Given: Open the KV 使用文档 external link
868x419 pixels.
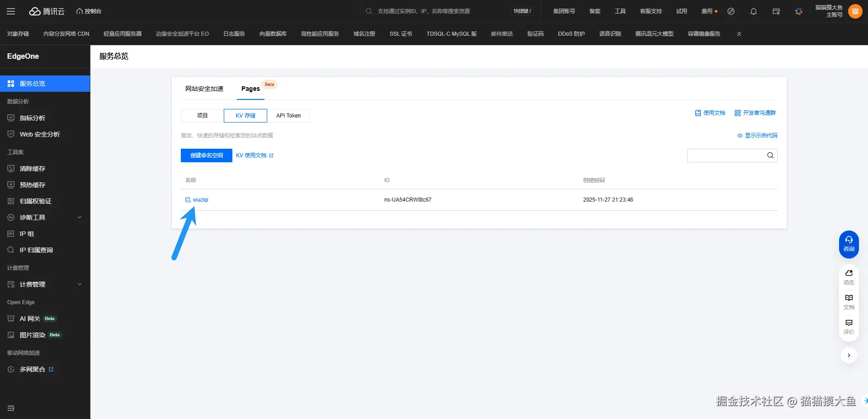Looking at the screenshot, I should [x=255, y=155].
